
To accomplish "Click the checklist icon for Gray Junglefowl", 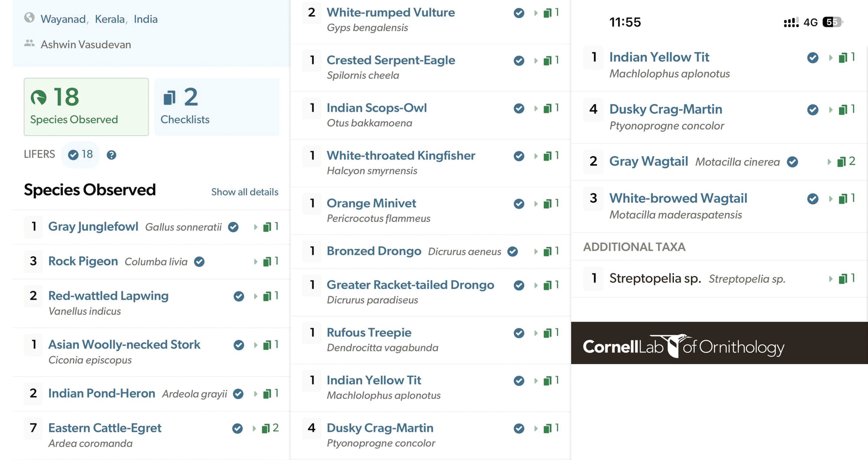I will [x=267, y=227].
